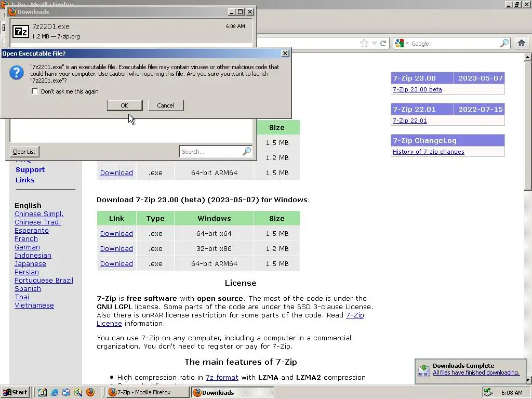Click the 7-Zip ChangeLog header
Screen dimensions: 532x399
click(447, 140)
